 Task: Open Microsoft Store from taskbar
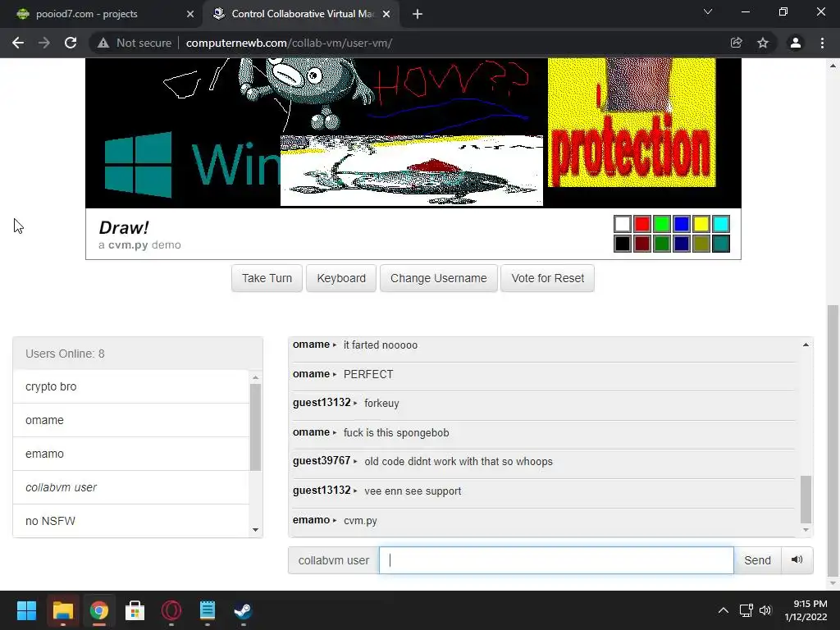click(x=135, y=610)
